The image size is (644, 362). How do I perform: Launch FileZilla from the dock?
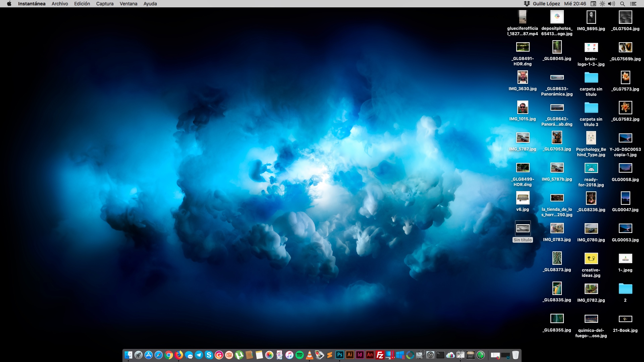(x=380, y=355)
